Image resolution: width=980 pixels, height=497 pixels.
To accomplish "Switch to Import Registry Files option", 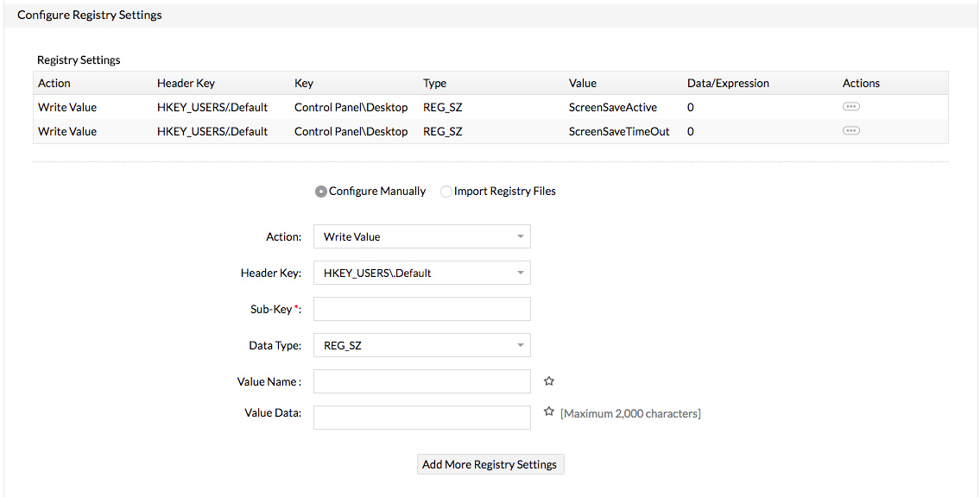I will 446,192.
